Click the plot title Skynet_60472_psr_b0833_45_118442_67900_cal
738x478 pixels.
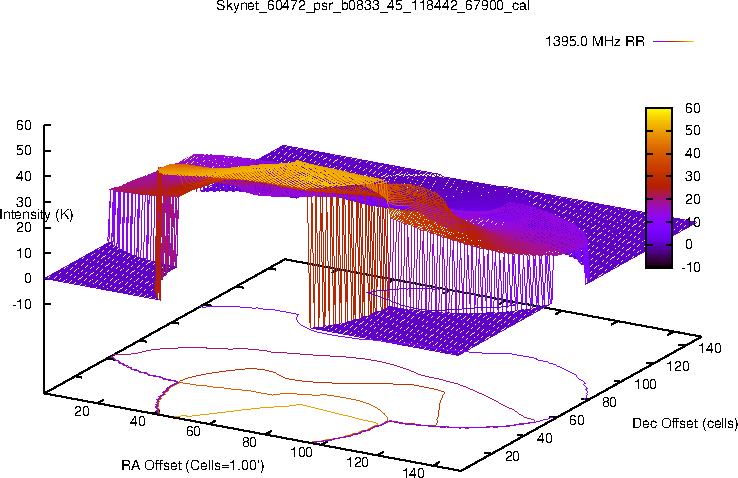click(373, 6)
